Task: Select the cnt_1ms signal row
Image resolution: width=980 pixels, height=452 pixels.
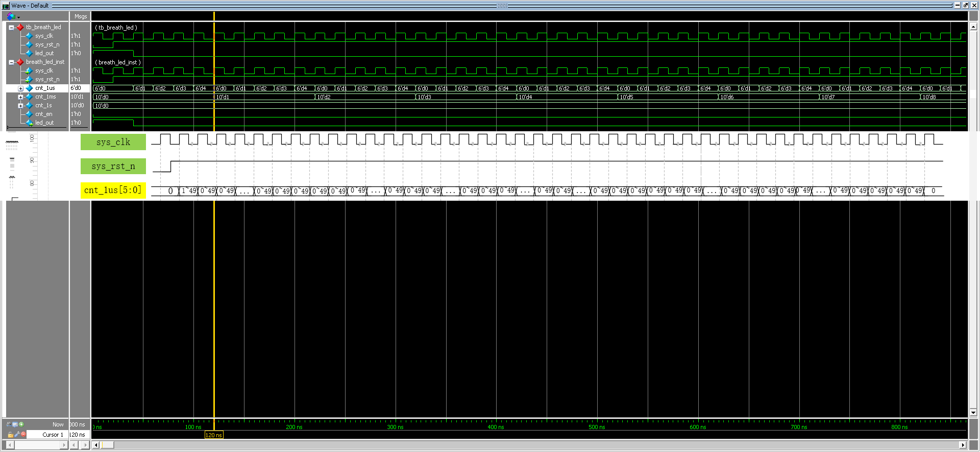Action: 45,97
